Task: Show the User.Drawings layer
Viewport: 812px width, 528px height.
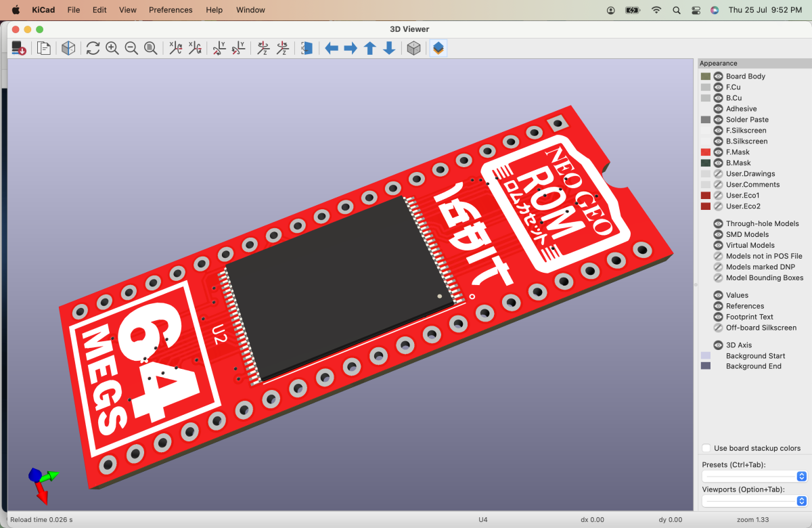Action: tap(719, 174)
